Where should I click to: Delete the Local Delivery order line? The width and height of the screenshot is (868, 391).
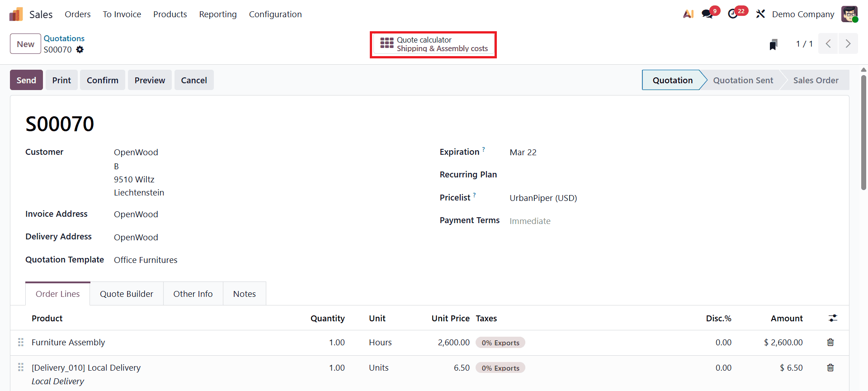830,367
